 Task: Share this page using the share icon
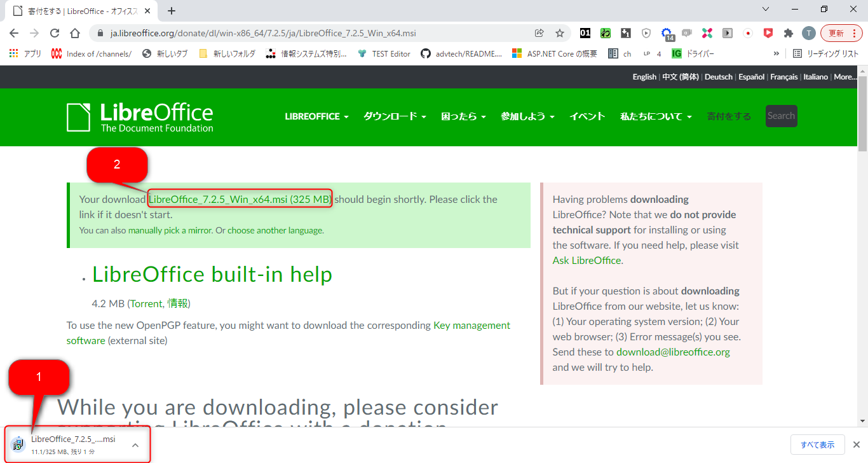point(539,33)
